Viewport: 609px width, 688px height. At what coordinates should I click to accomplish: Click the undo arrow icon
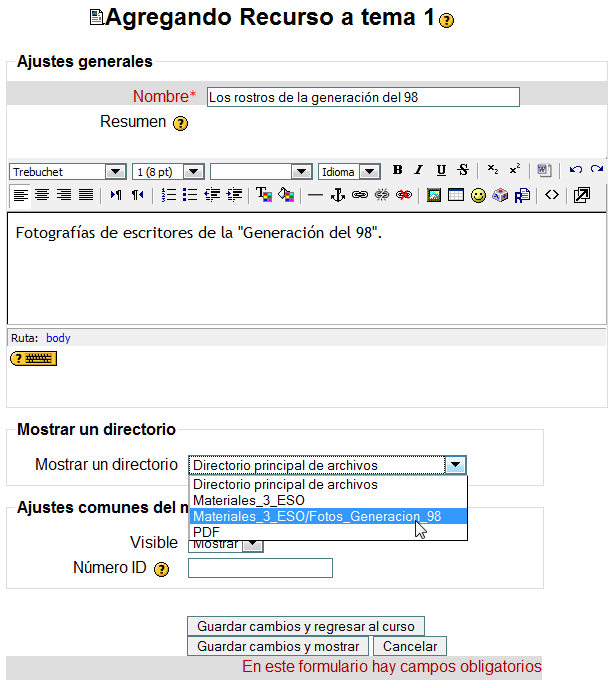coord(576,170)
